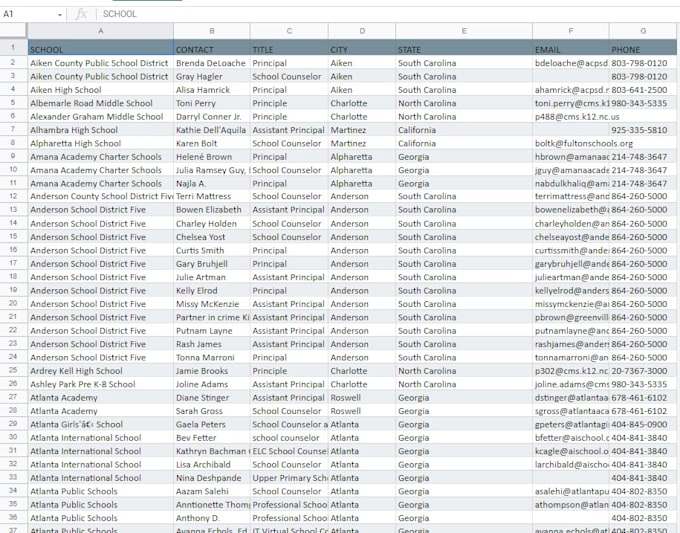Select cell Kathie Dell'Aquila

pos(212,130)
